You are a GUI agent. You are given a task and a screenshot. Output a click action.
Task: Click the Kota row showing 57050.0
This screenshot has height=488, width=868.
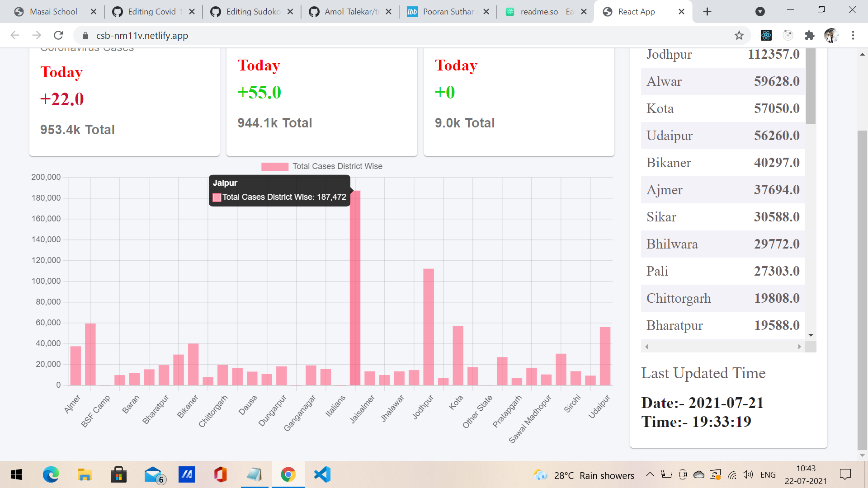tap(723, 108)
